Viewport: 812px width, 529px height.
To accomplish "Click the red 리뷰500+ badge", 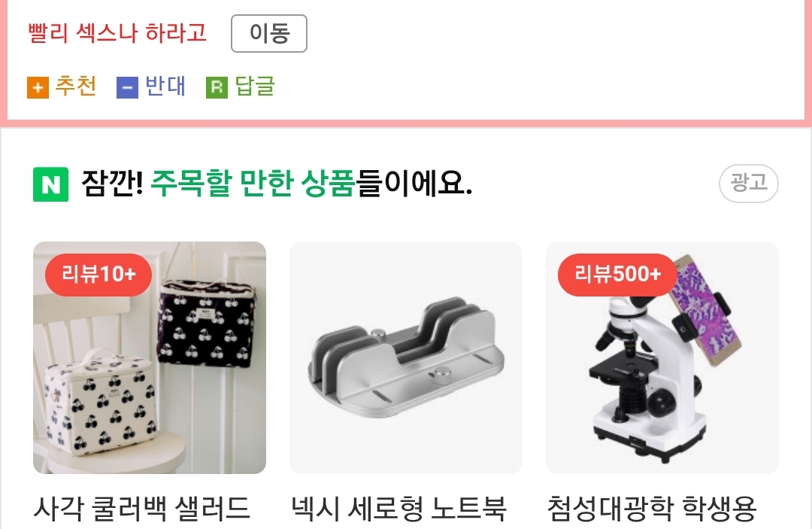I will 617,274.
